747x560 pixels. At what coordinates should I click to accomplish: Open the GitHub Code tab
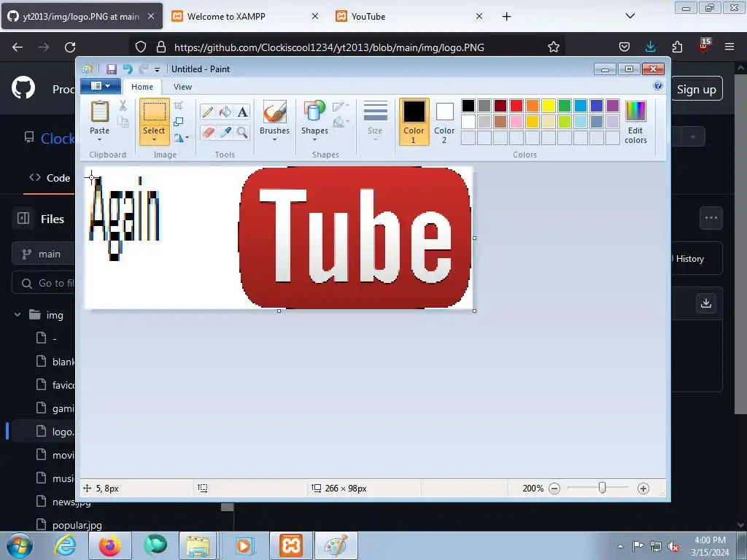coord(50,178)
